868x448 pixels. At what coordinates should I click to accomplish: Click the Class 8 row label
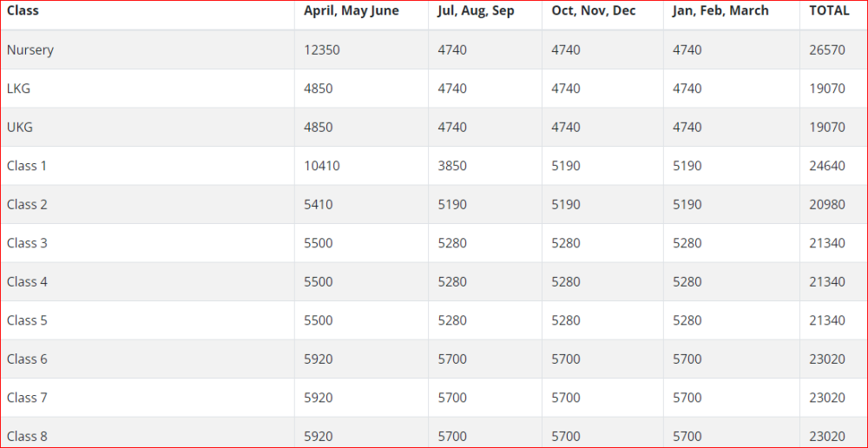tap(27, 436)
